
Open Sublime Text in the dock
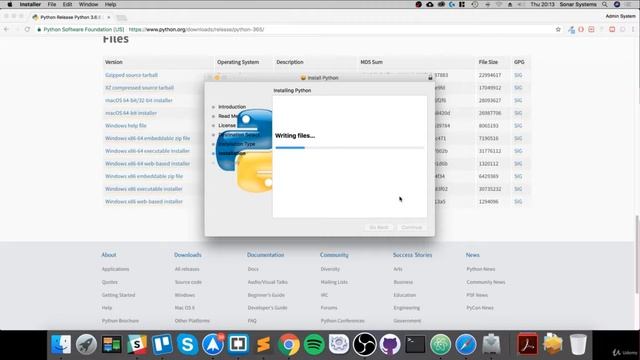pos(263,344)
